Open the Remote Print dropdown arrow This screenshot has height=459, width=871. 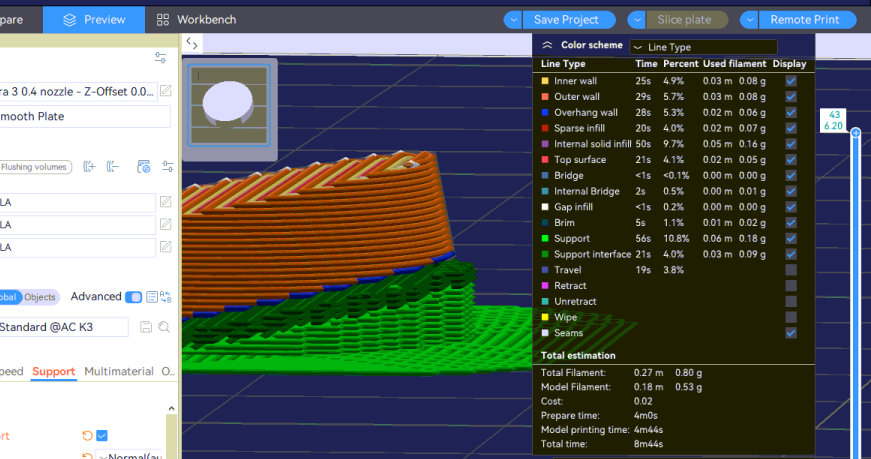(x=749, y=20)
